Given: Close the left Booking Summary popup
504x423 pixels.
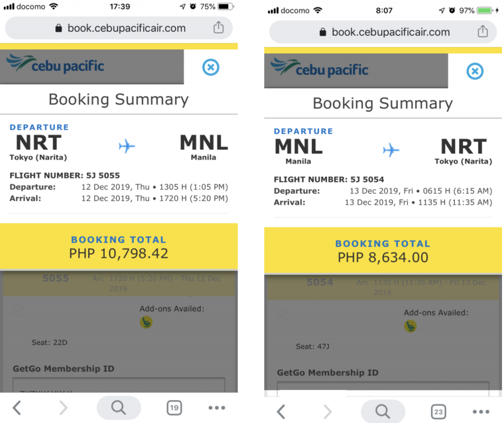Looking at the screenshot, I should [211, 67].
